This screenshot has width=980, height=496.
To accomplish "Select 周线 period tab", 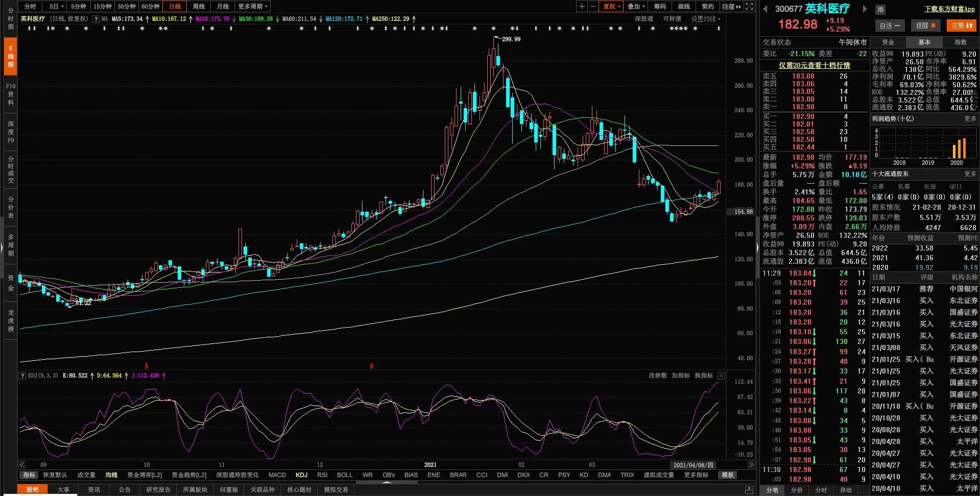I will (199, 7).
